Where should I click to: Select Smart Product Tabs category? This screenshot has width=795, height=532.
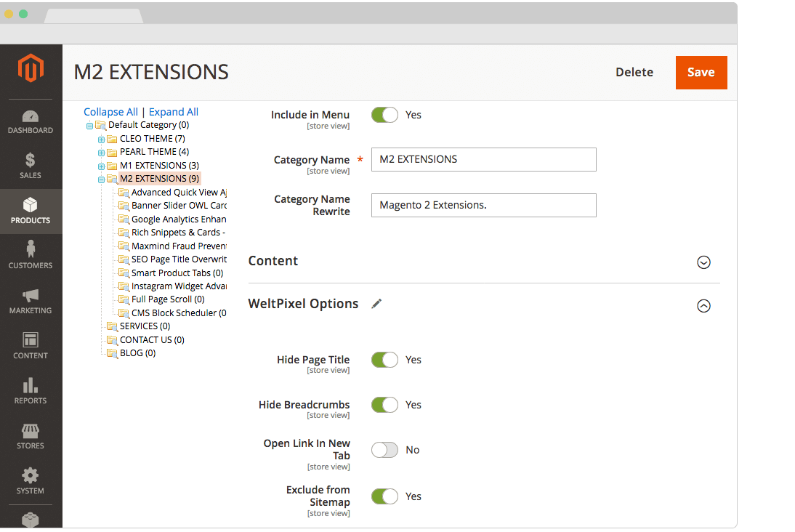tap(177, 273)
